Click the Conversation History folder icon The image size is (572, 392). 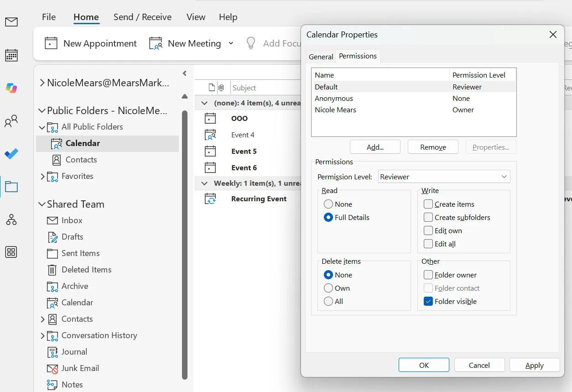[53, 335]
